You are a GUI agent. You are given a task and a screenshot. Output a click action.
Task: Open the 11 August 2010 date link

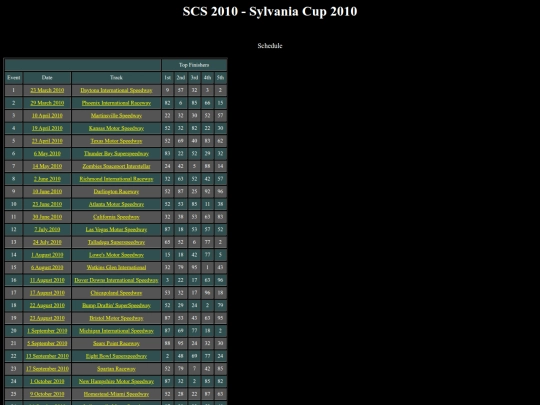47,280
